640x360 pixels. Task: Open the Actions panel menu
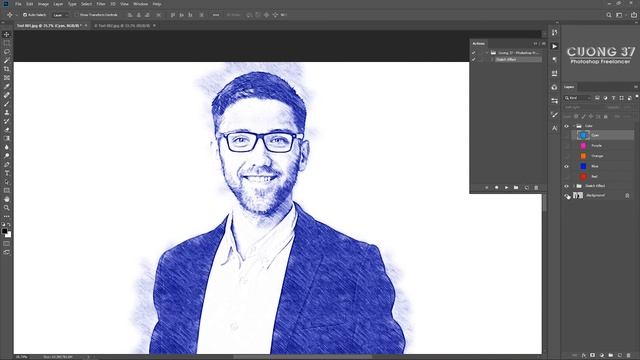[543, 44]
